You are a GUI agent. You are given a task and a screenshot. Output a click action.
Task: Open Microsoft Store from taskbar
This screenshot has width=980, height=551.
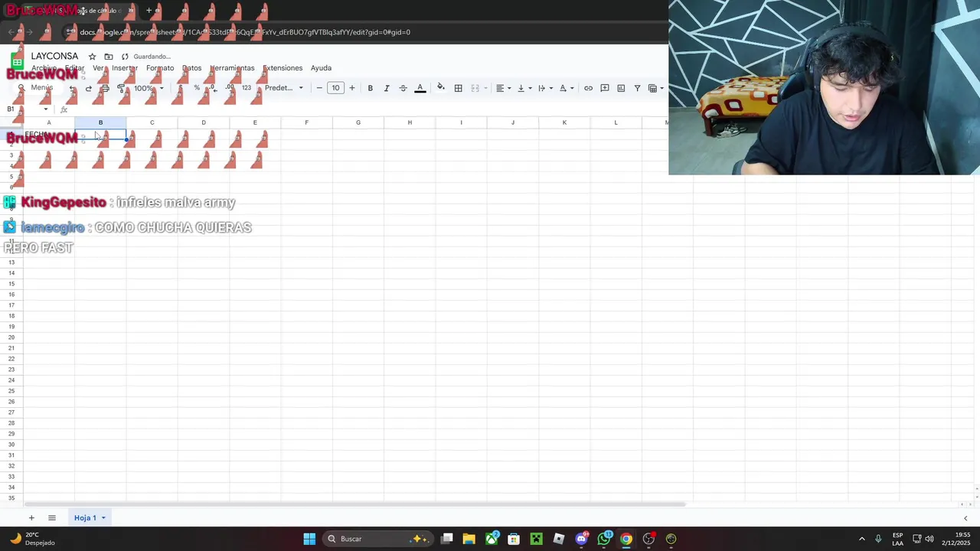(x=514, y=539)
